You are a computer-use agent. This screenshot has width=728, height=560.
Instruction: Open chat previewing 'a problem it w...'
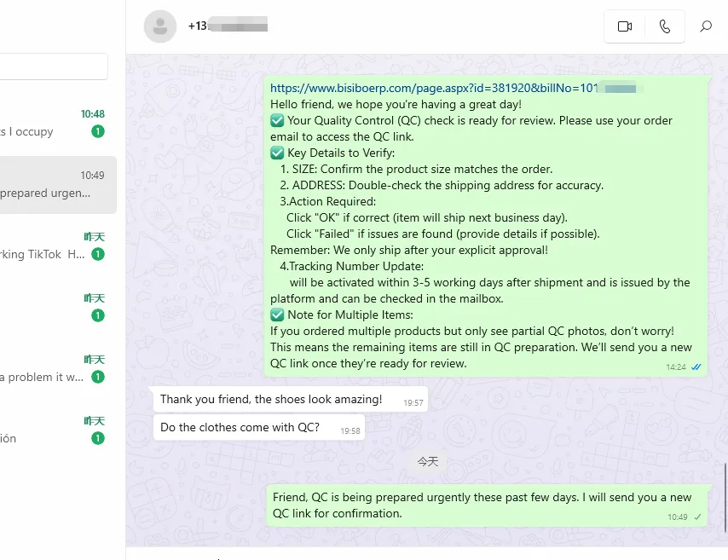click(x=53, y=368)
